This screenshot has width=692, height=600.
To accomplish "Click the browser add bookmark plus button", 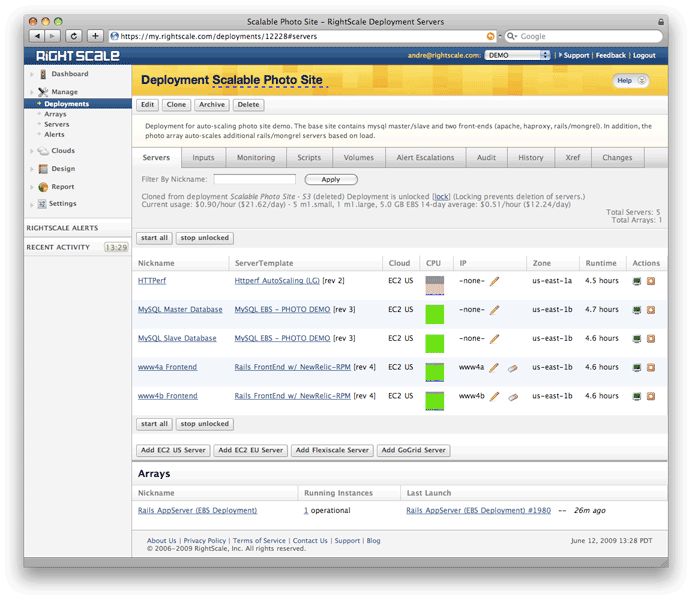I will [x=95, y=36].
